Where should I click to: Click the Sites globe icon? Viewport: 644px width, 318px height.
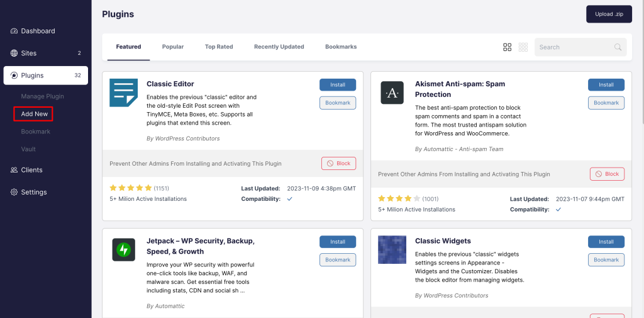(14, 53)
